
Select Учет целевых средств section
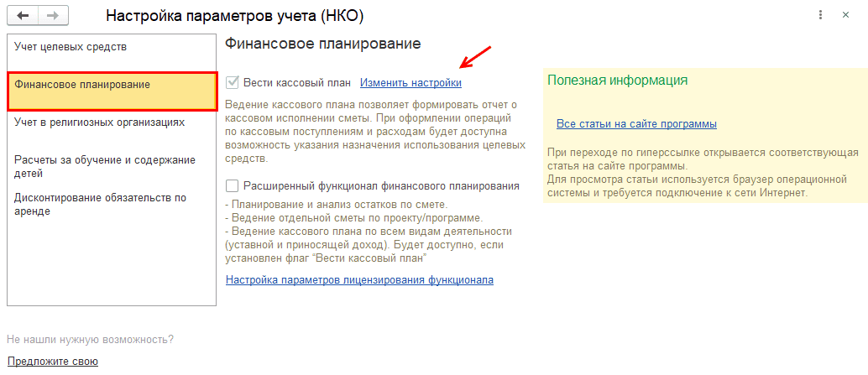pos(71,47)
